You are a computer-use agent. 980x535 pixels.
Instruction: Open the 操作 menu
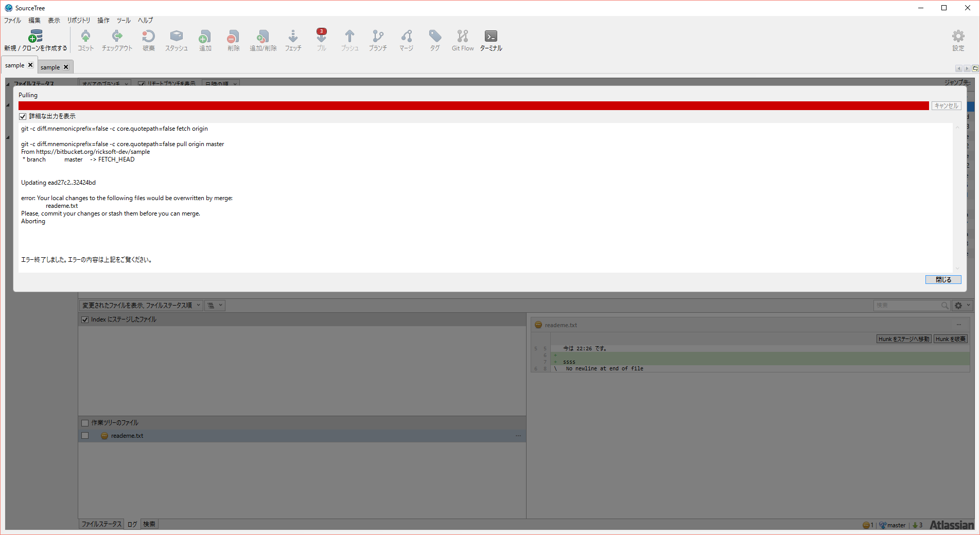point(103,21)
